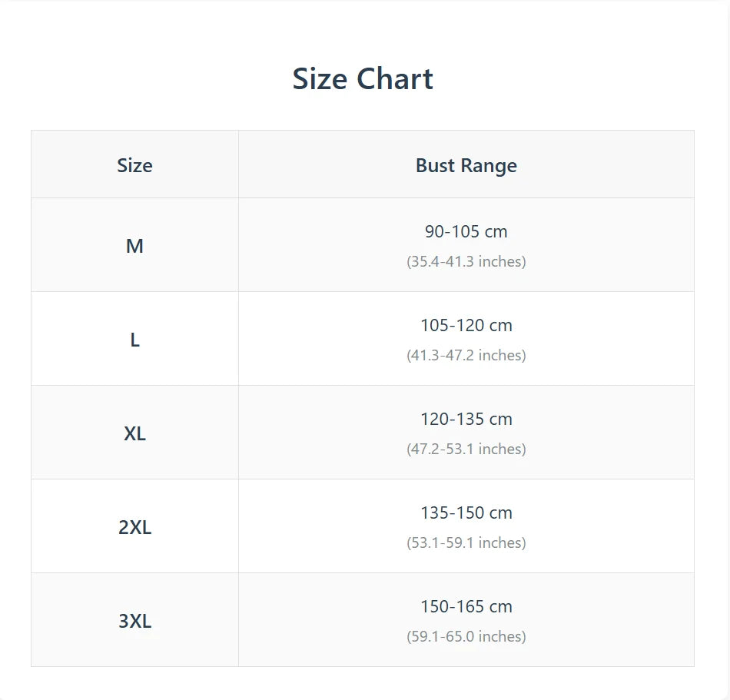730x700 pixels.
Task: Click the '(47.2-53.1 inches)' text
Action: tap(466, 449)
